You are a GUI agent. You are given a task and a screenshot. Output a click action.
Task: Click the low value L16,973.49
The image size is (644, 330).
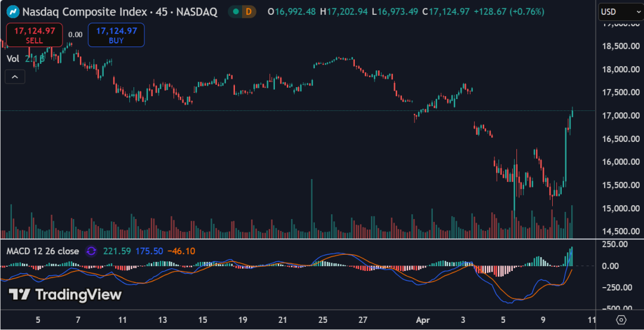tap(395, 11)
